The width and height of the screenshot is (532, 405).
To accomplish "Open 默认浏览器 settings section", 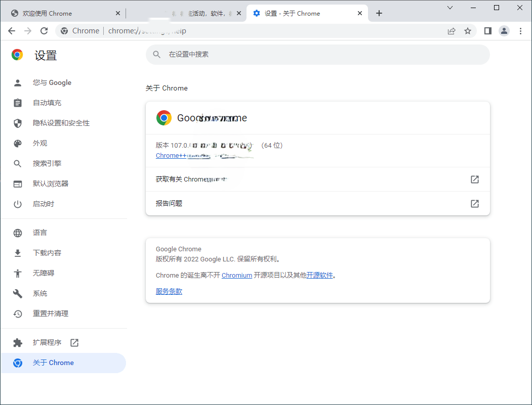I will pos(63,184).
